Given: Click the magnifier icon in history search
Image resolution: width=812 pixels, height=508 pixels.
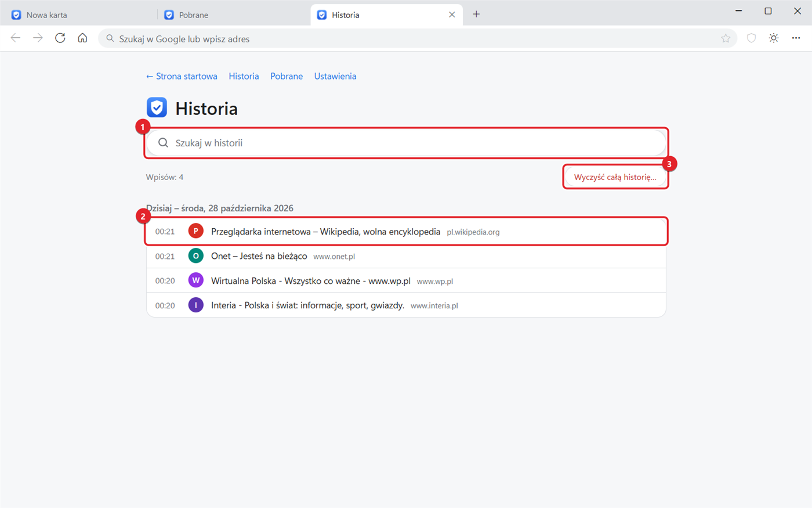Looking at the screenshot, I should tap(164, 143).
